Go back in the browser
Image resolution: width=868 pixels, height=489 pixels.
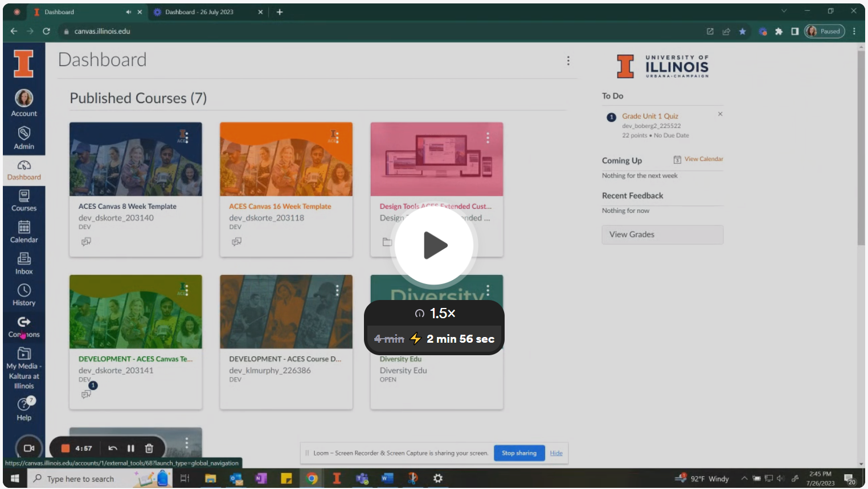pos(14,31)
